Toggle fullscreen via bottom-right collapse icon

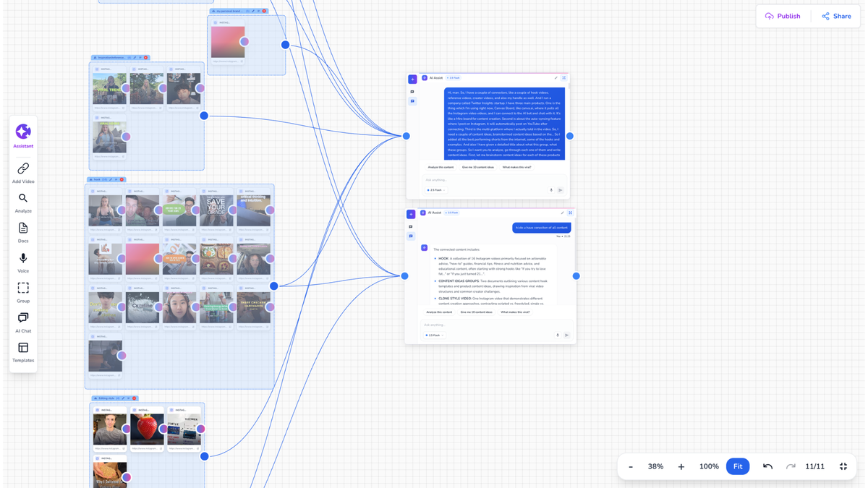843,466
